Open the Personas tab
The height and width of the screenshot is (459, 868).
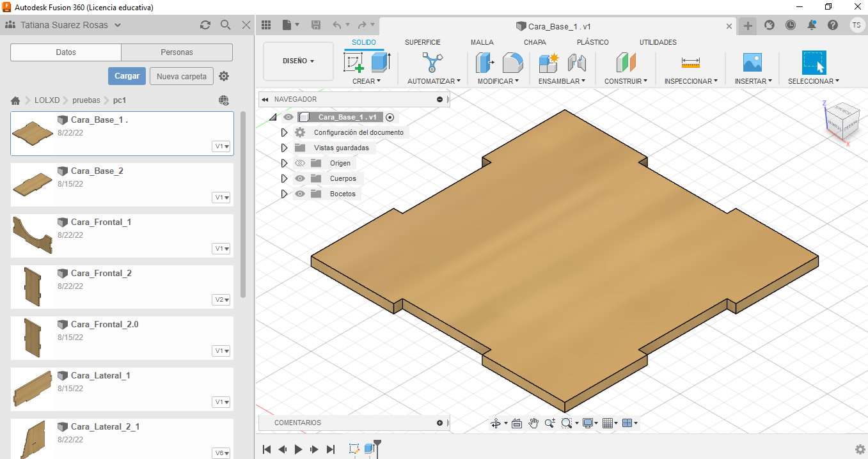coord(177,52)
